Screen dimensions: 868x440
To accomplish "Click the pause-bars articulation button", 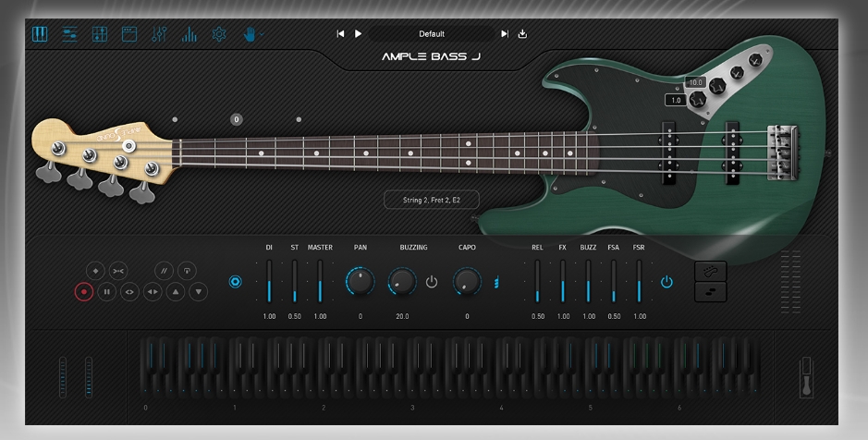I will (107, 292).
